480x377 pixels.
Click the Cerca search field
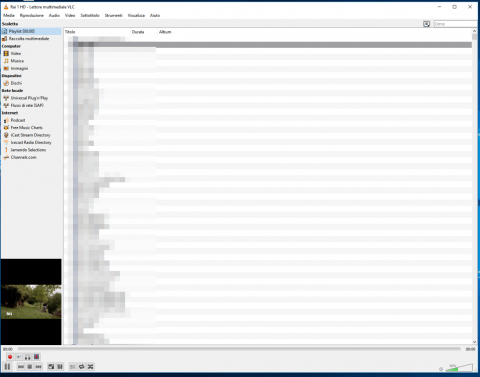coord(455,24)
